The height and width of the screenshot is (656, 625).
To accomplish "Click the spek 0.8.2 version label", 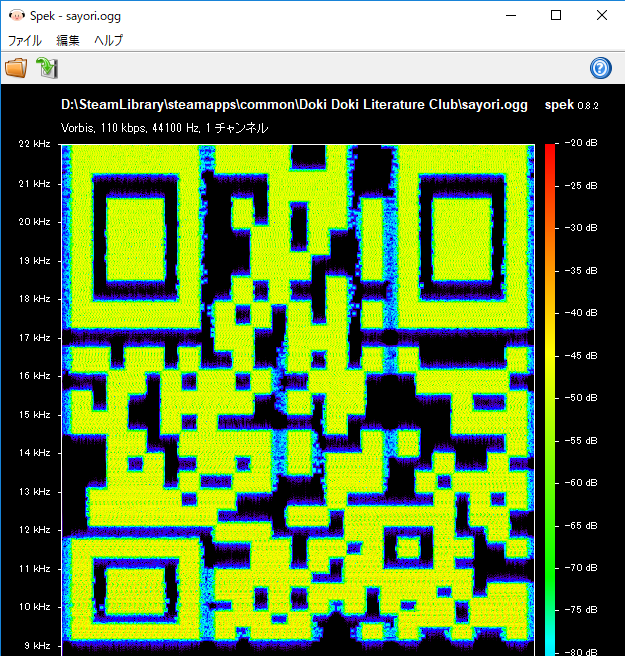I will point(571,105).
